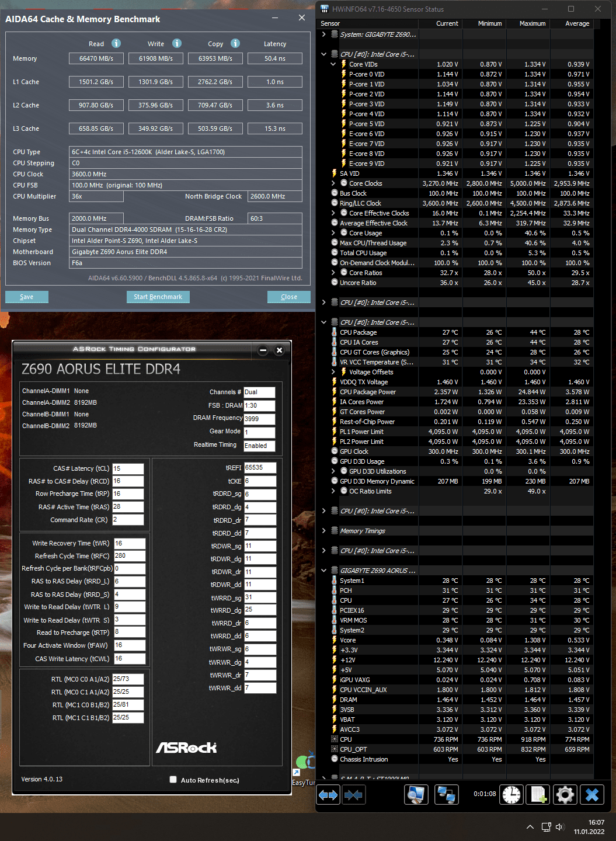The image size is (616, 841).
Task: Expand the Core Clocks node
Action: (x=333, y=183)
